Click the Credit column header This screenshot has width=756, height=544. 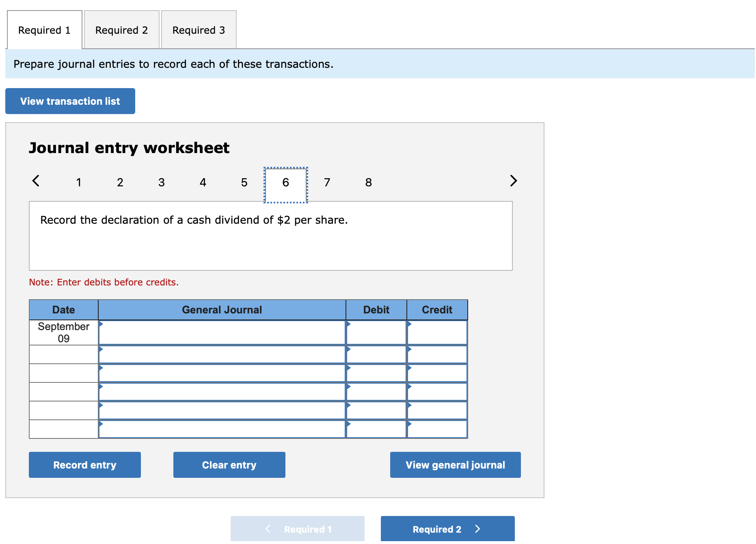tap(437, 310)
